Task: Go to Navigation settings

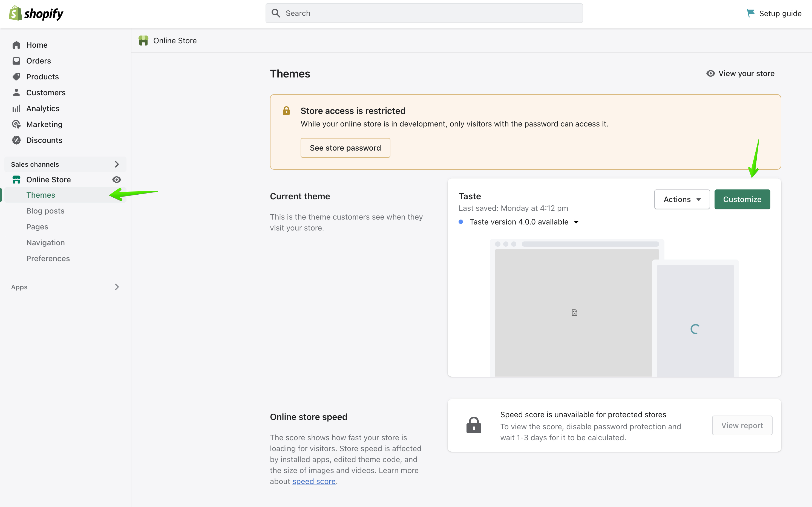Action: [x=46, y=243]
